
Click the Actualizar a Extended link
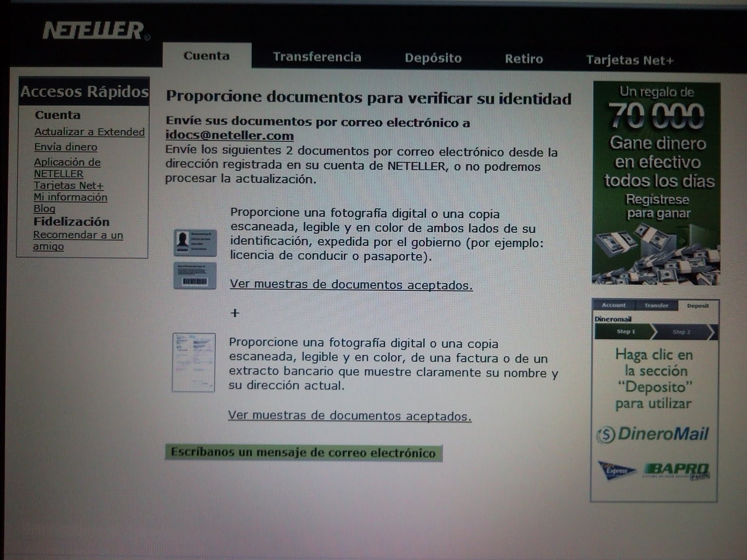pos(89,132)
